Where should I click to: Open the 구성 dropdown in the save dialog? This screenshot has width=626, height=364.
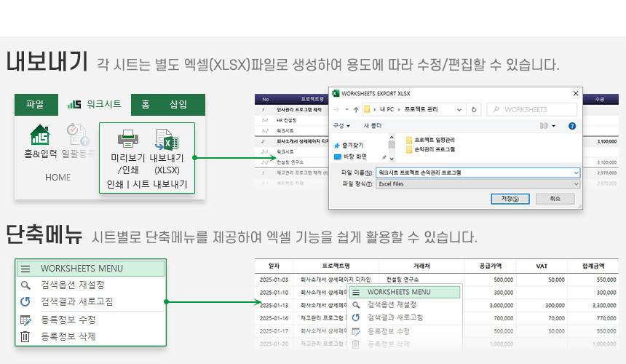click(x=340, y=126)
